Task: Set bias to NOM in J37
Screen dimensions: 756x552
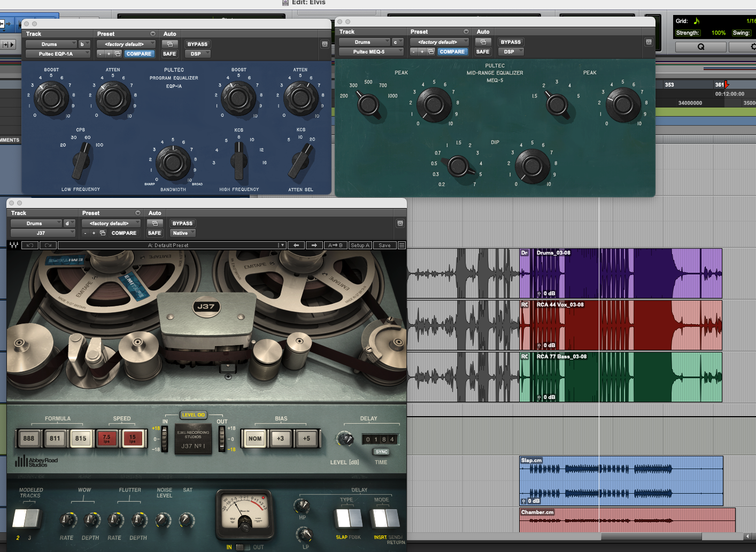Action: click(x=255, y=438)
